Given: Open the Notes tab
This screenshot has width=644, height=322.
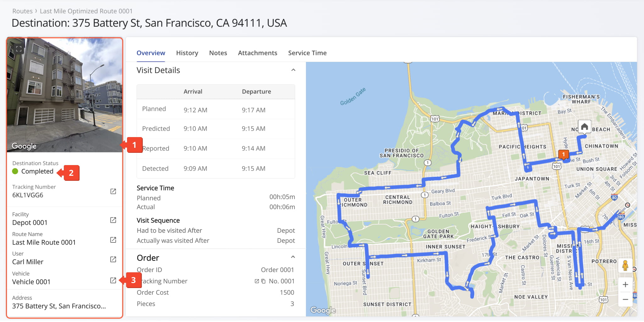Looking at the screenshot, I should coord(218,53).
